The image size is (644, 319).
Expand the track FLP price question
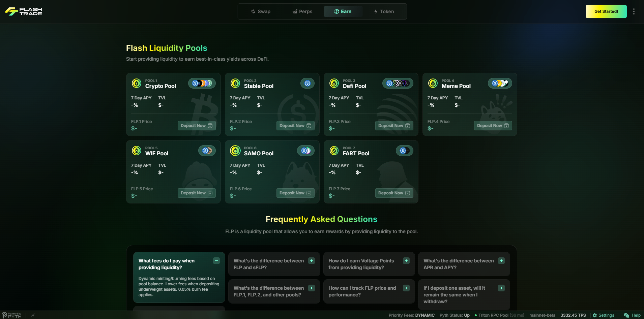pos(406,288)
